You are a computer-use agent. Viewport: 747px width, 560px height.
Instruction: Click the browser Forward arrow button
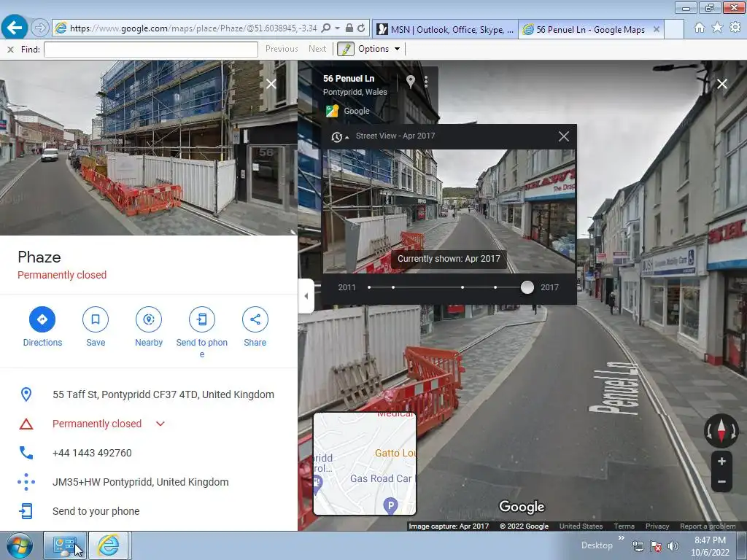[x=40, y=28]
